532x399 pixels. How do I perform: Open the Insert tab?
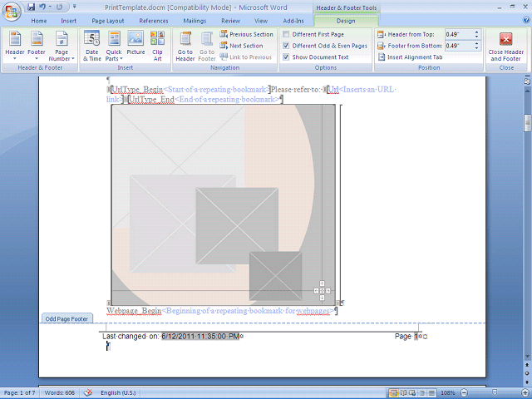68,21
